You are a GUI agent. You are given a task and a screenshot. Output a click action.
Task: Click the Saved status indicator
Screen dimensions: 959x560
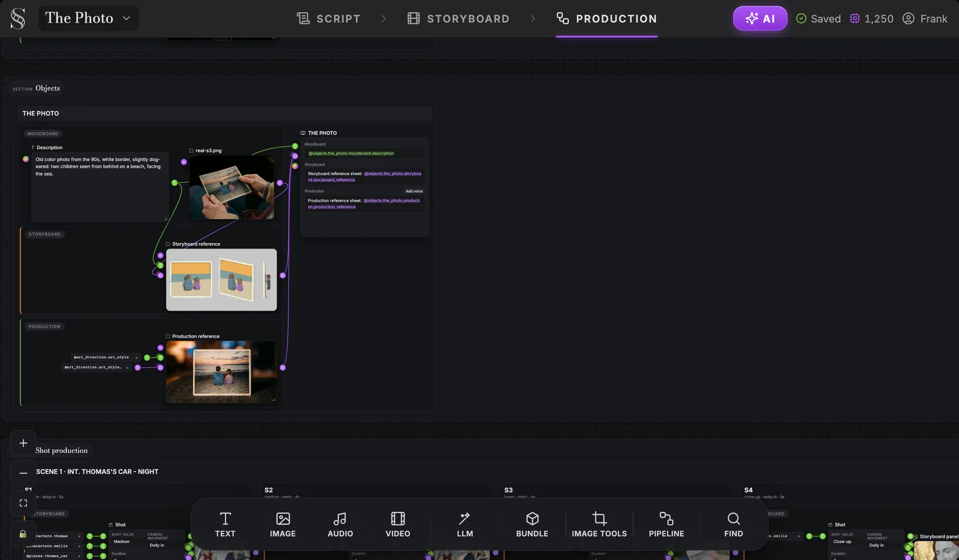818,19
